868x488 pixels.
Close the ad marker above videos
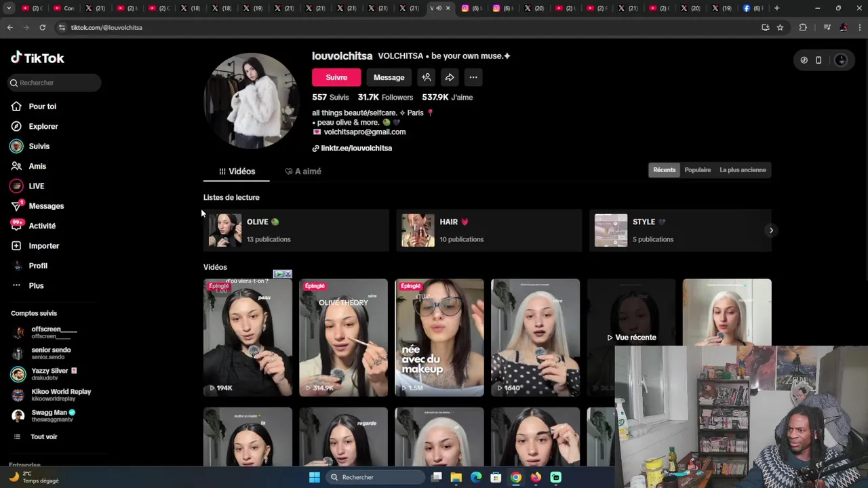tap(288, 274)
